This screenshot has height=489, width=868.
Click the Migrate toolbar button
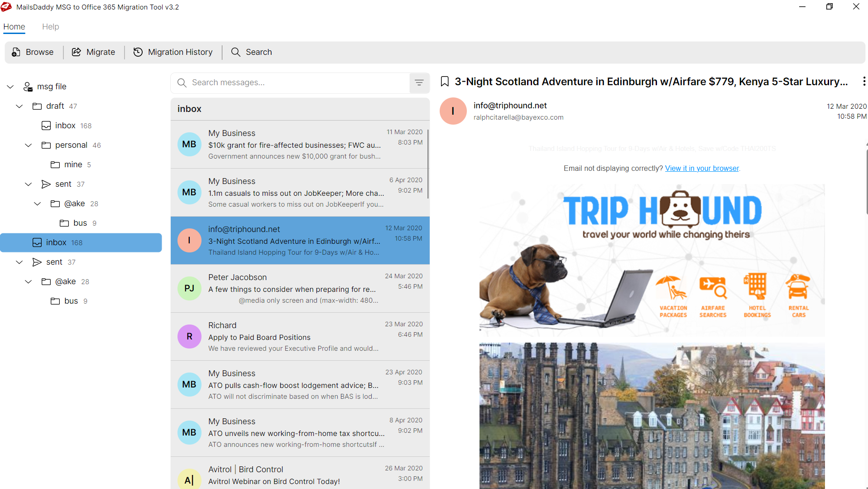[94, 52]
